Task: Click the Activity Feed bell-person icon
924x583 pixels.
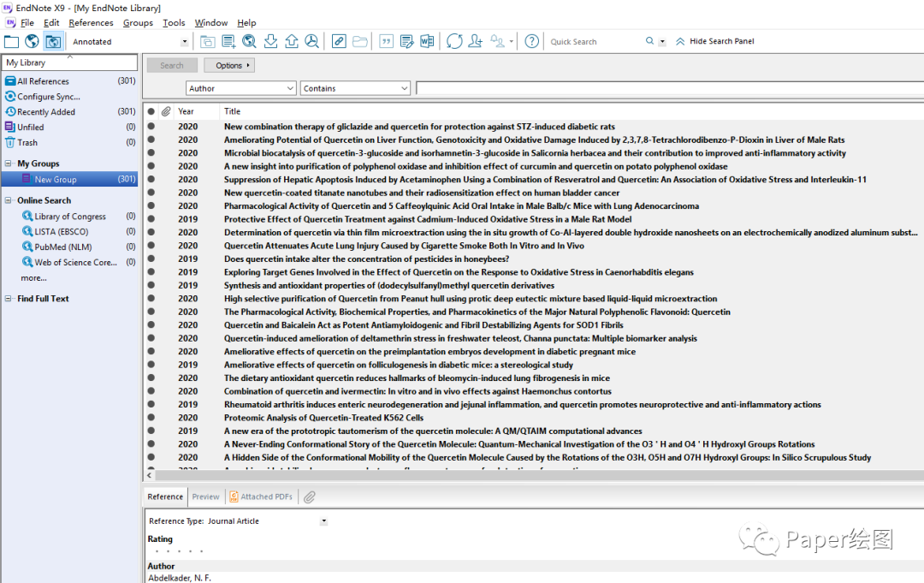Action: pyautogui.click(x=497, y=41)
